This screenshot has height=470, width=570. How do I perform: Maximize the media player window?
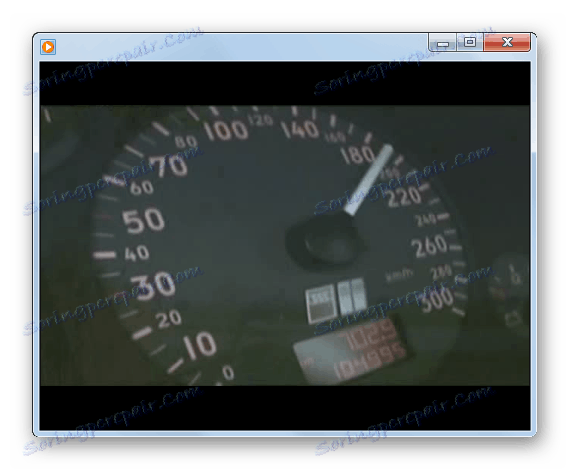click(x=470, y=43)
